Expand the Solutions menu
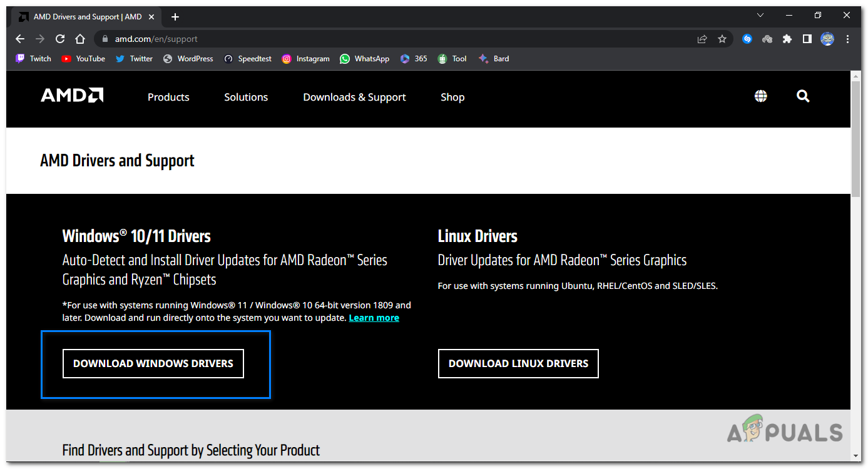This screenshot has width=868, height=469. coord(245,97)
